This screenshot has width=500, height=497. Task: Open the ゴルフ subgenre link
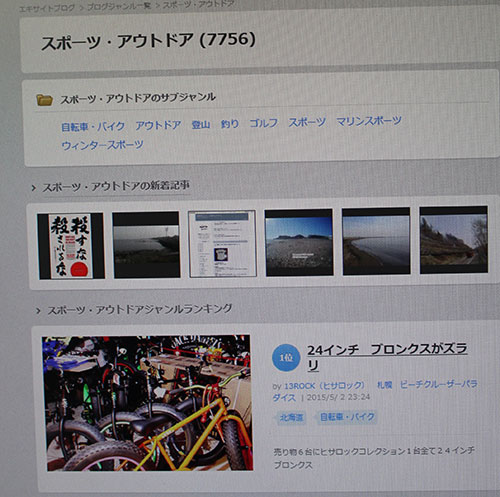tap(264, 123)
